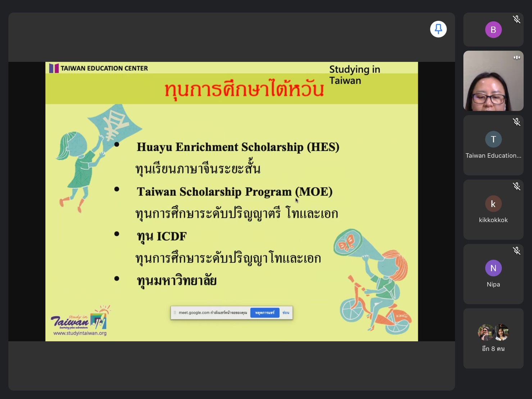The width and height of the screenshot is (532, 399).
Task: Click the muted mic icon on B's tile
Action: coord(517,19)
